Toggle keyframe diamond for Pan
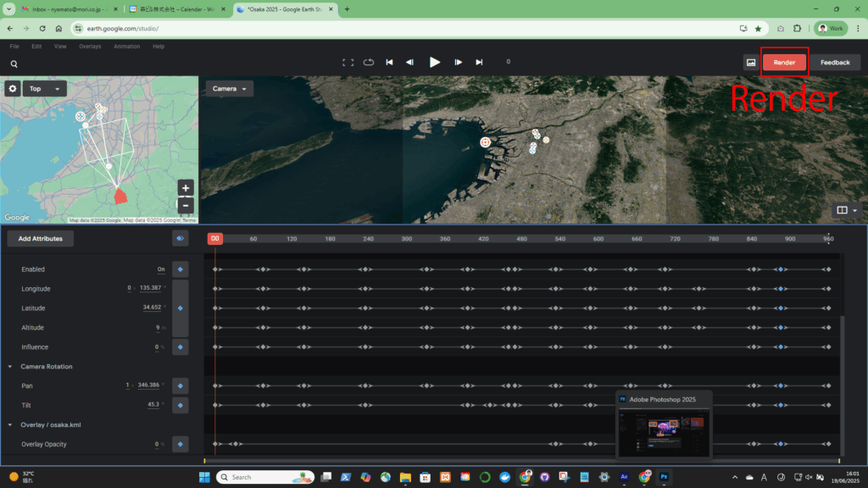This screenshot has height=488, width=868. [181, 385]
